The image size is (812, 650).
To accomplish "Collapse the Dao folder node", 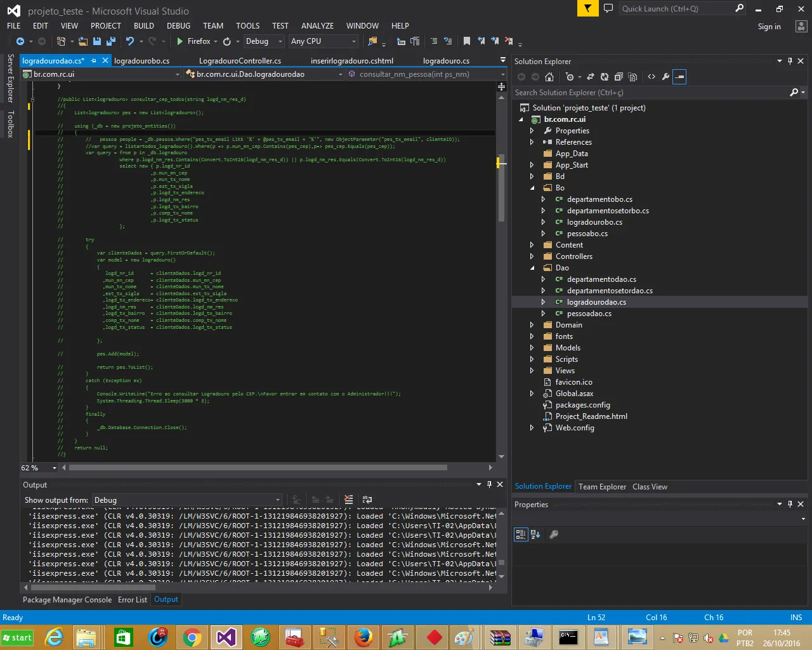I will (532, 268).
